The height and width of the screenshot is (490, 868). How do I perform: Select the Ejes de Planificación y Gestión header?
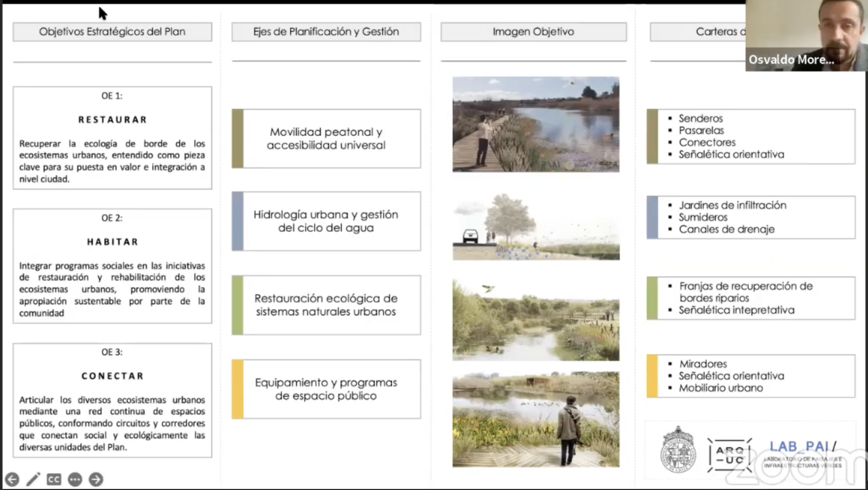pyautogui.click(x=326, y=32)
